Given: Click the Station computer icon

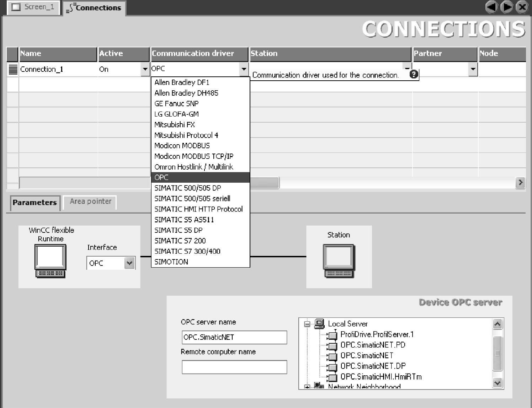Looking at the screenshot, I should click(x=339, y=261).
